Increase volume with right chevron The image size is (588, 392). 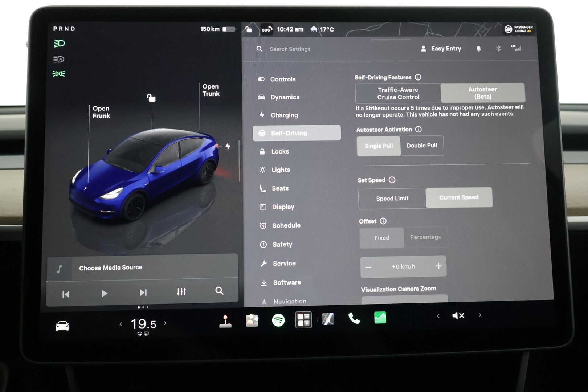[480, 315]
